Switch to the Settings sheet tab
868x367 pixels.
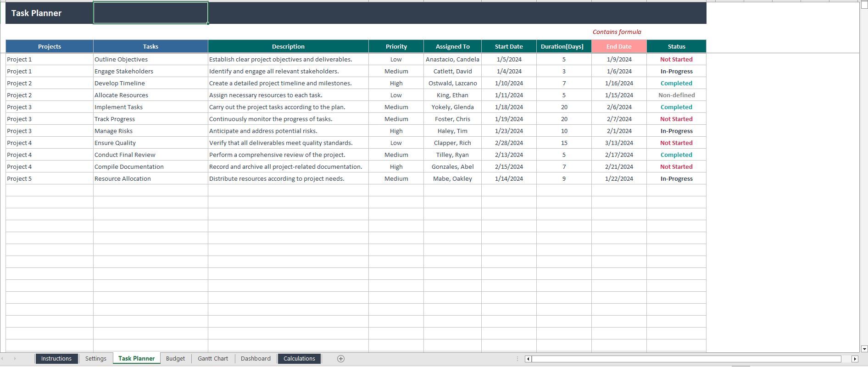pyautogui.click(x=95, y=359)
